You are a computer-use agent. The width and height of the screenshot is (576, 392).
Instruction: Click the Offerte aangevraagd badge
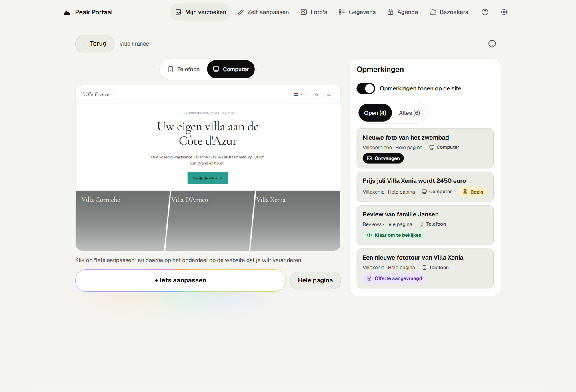click(394, 278)
